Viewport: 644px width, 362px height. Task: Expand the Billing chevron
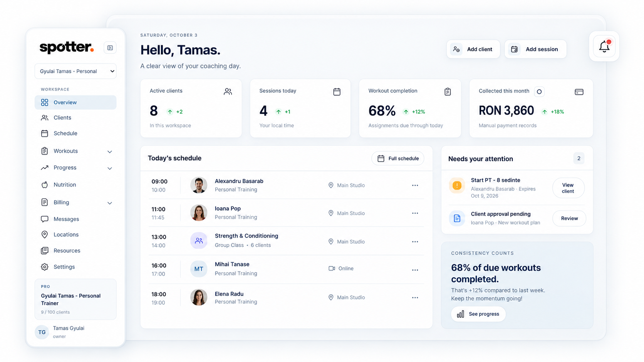[110, 203]
